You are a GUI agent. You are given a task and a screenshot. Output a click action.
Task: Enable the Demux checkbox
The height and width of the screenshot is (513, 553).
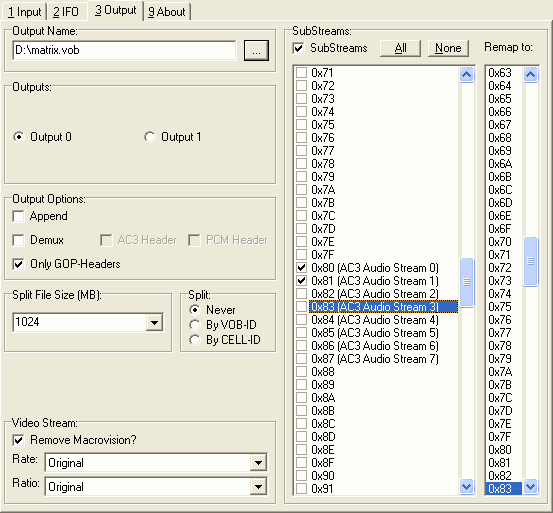(x=18, y=240)
